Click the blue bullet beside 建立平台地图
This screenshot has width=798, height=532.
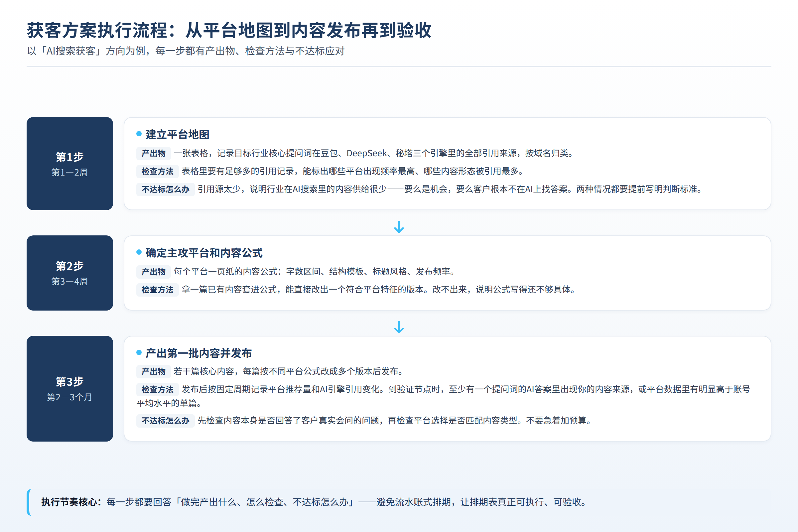tap(139, 134)
